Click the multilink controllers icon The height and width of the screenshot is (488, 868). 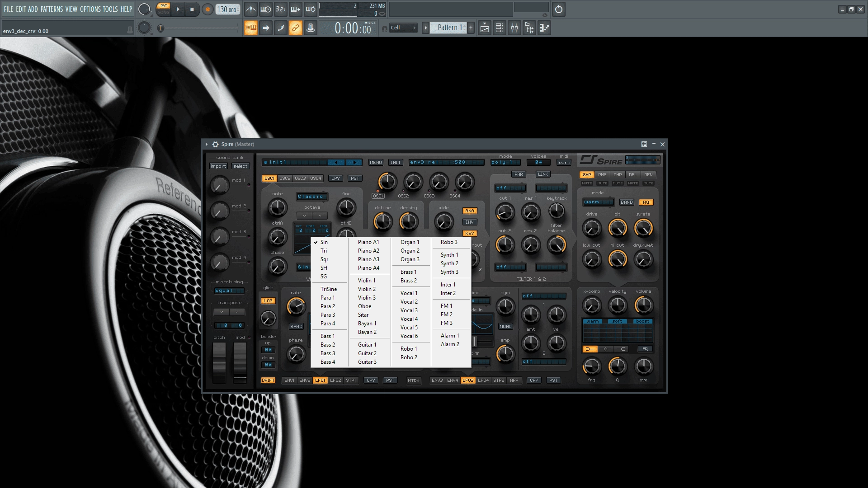point(311,28)
